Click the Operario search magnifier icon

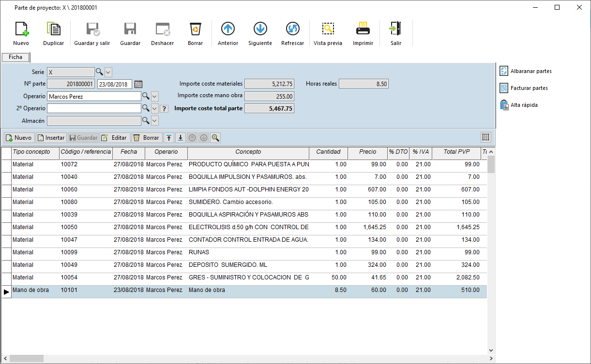(x=146, y=96)
